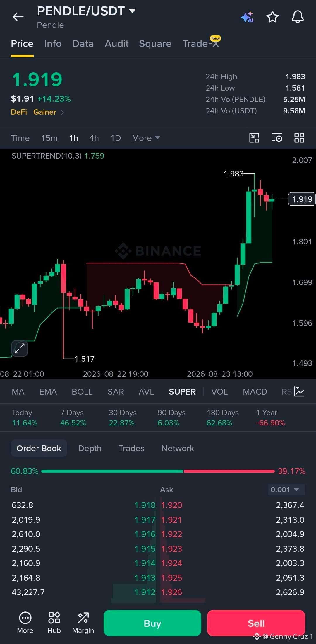Tap the 1.983 high label on chart
Screen dimensions: 316x644
[233, 174]
